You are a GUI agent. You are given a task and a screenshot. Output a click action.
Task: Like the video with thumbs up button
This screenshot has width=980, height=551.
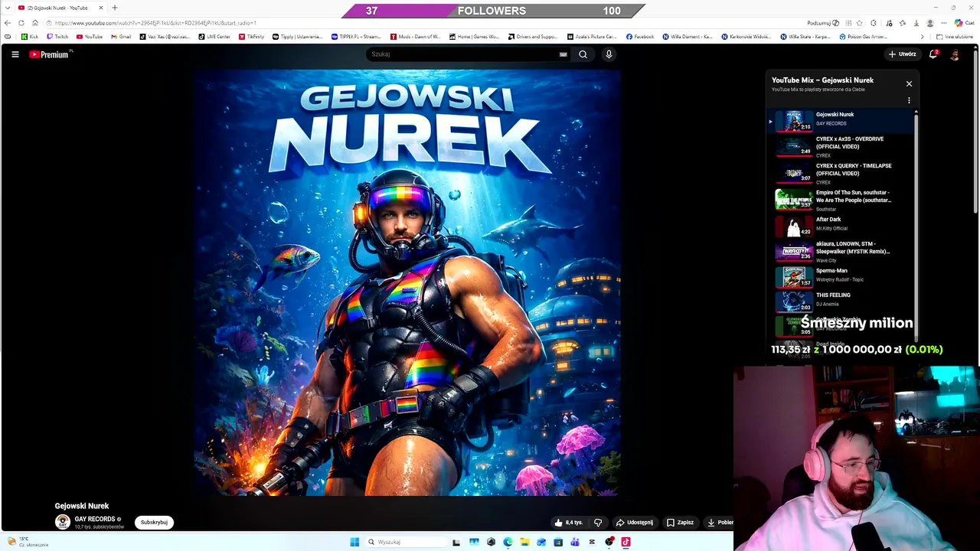(x=570, y=523)
